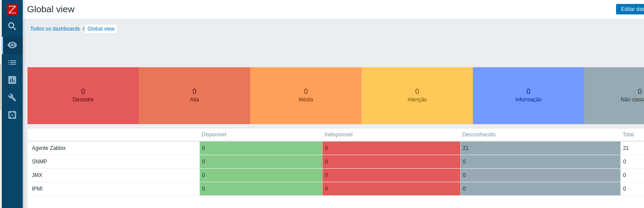The width and height of the screenshot is (644, 208).
Task: Open Reports chart icon in sidebar
Action: point(12,80)
